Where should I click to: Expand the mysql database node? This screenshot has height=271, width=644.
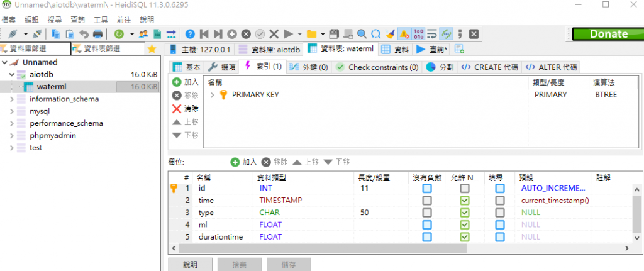point(11,111)
